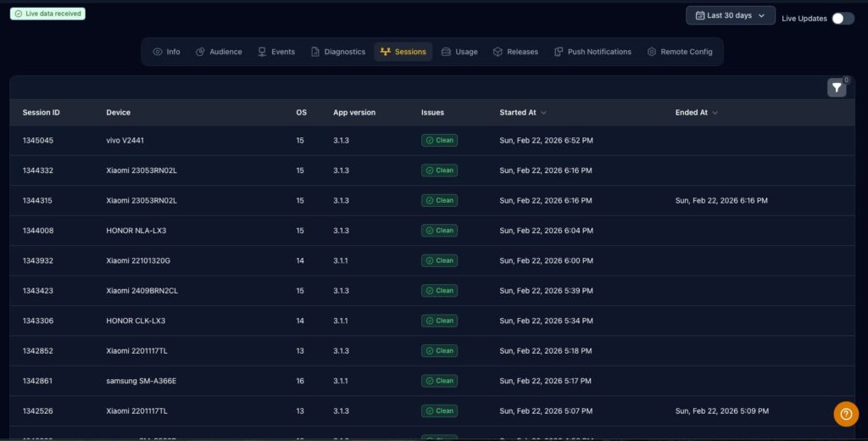
Task: Click the Device column header
Action: click(118, 113)
